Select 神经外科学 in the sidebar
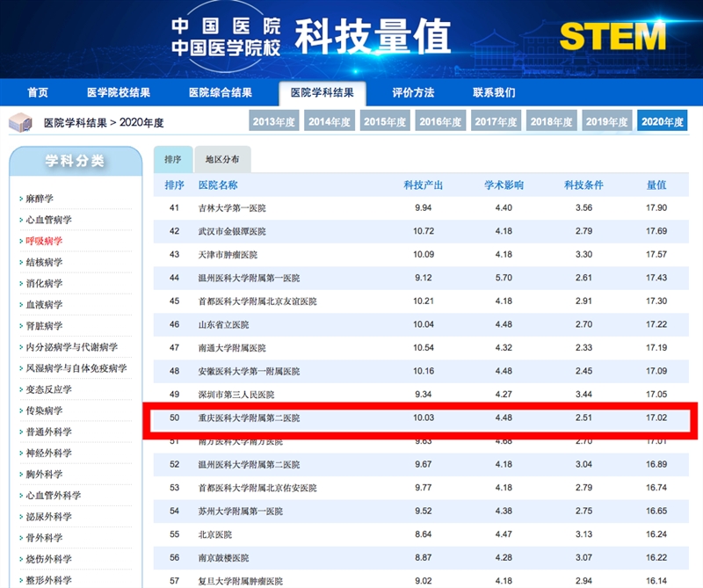This screenshot has height=588, width=703. [48, 454]
